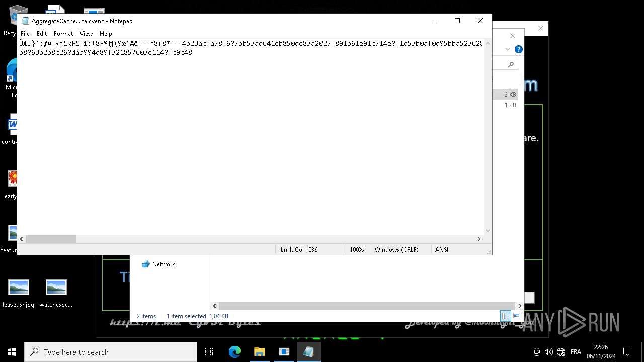Image resolution: width=644 pixels, height=362 pixels.
Task: Click Explorer horizontal scroll left arrow
Action: pyautogui.click(x=214, y=306)
